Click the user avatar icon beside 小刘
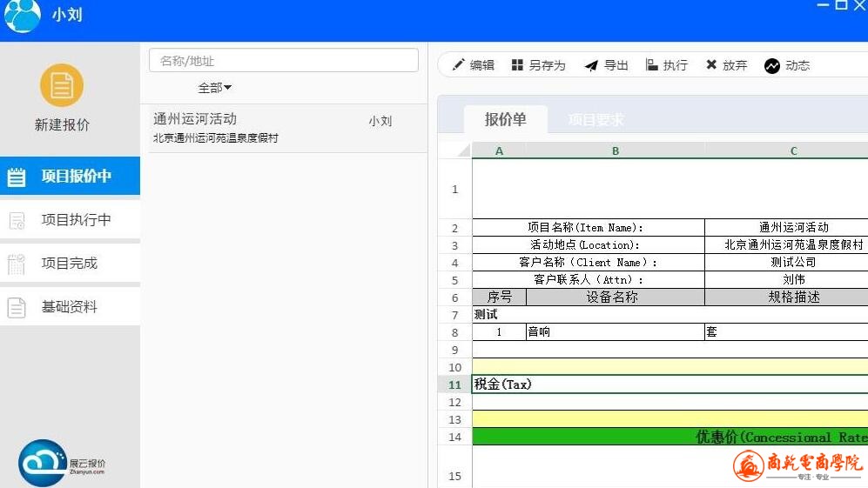The image size is (868, 488). (x=23, y=15)
